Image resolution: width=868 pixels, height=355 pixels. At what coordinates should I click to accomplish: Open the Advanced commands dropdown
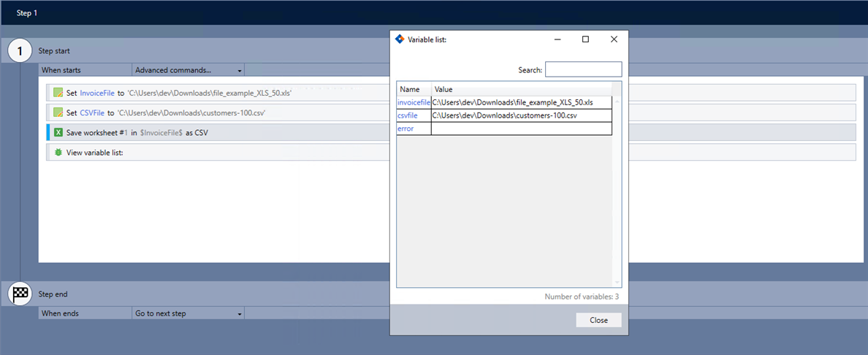(189, 70)
